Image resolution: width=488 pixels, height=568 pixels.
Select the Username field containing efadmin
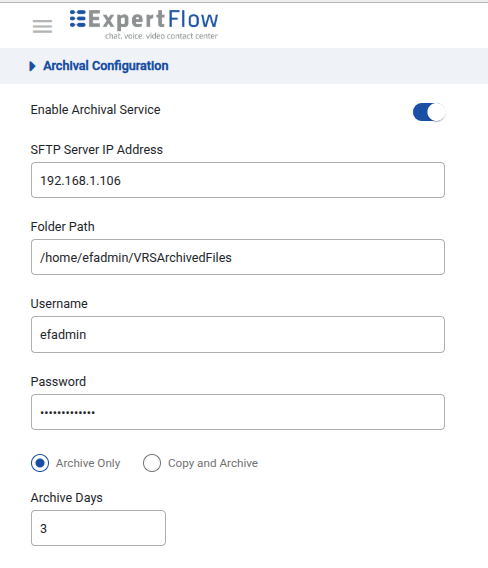pyautogui.click(x=238, y=334)
